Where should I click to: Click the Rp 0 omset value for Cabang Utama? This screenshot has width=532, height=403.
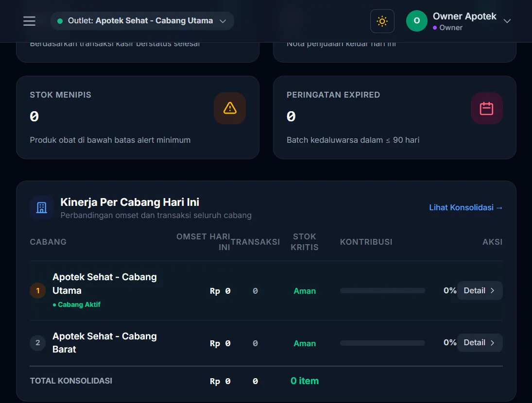click(x=220, y=291)
